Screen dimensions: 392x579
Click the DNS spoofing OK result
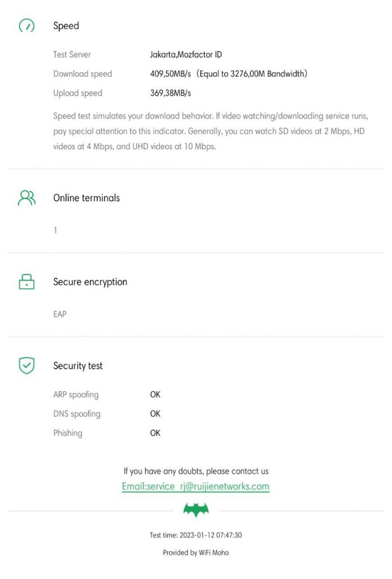pyautogui.click(x=155, y=414)
